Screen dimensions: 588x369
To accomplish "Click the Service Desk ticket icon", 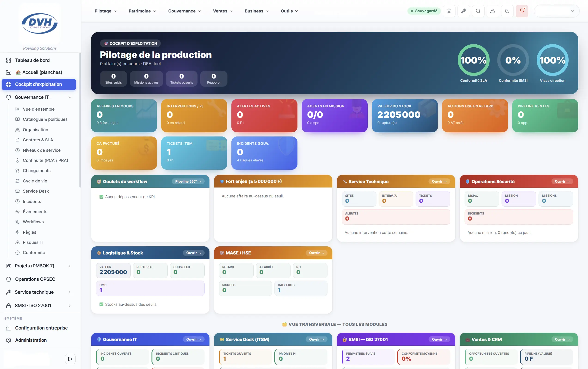I will tap(17, 191).
